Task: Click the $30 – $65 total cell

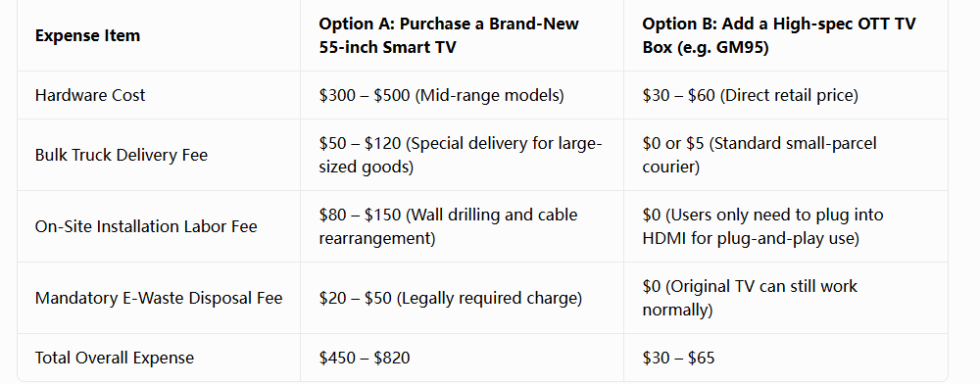Action: pyautogui.click(x=678, y=358)
